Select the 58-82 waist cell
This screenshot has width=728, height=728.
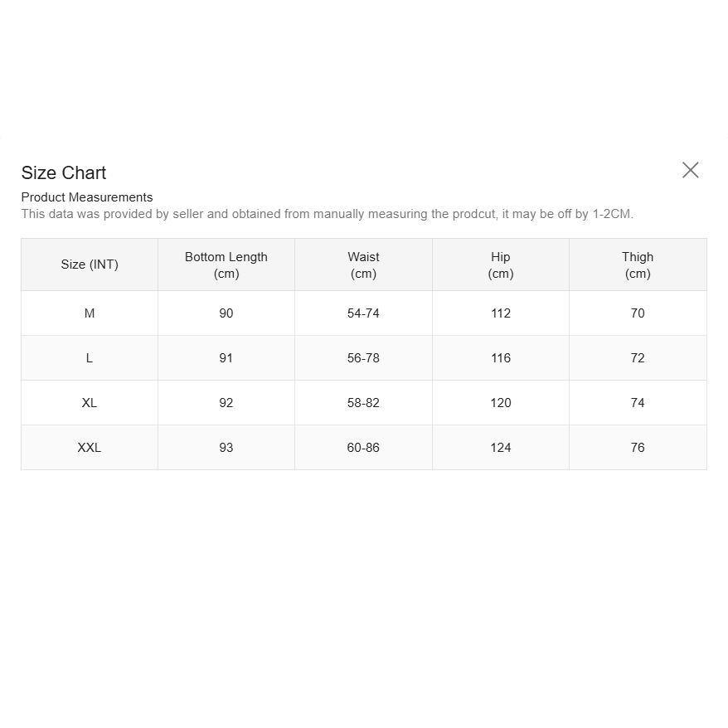(363, 403)
